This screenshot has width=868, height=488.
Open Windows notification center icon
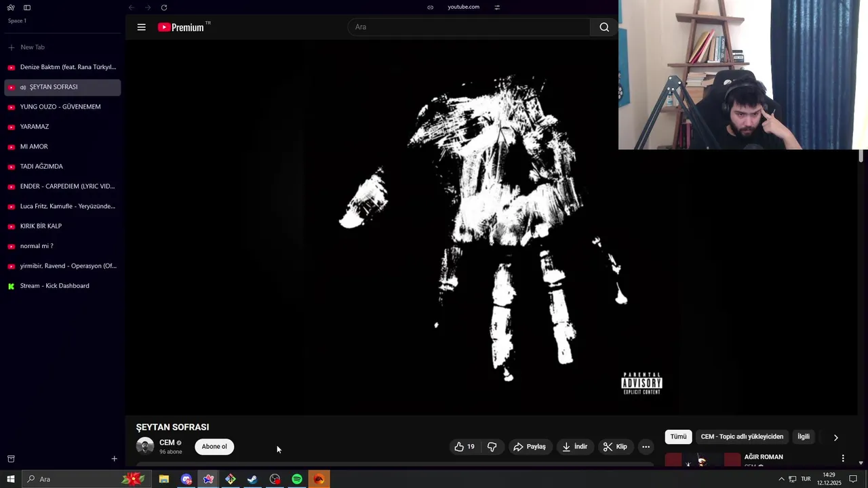(x=853, y=479)
